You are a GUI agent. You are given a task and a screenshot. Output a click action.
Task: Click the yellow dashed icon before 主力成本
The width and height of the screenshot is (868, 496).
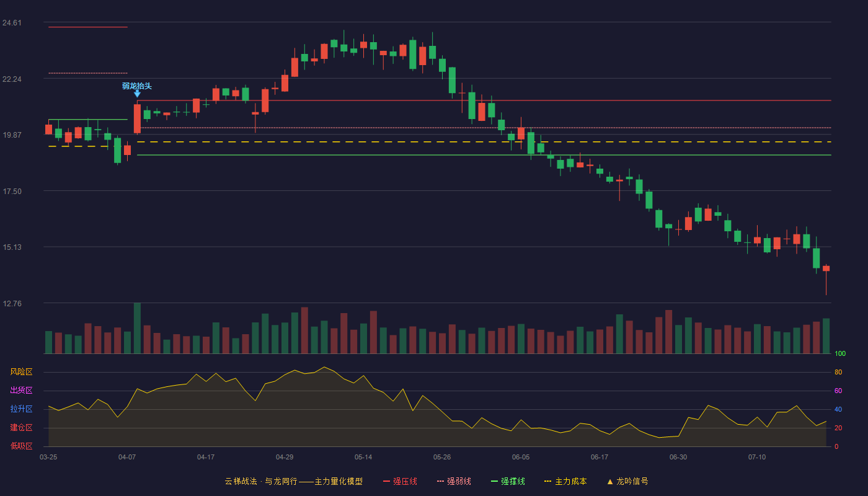tap(547, 481)
